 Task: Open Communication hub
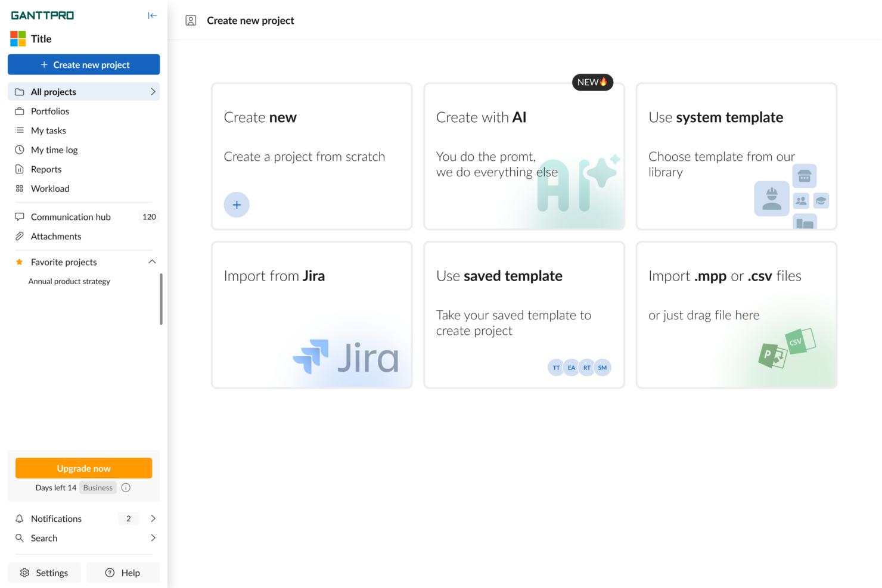(83, 217)
